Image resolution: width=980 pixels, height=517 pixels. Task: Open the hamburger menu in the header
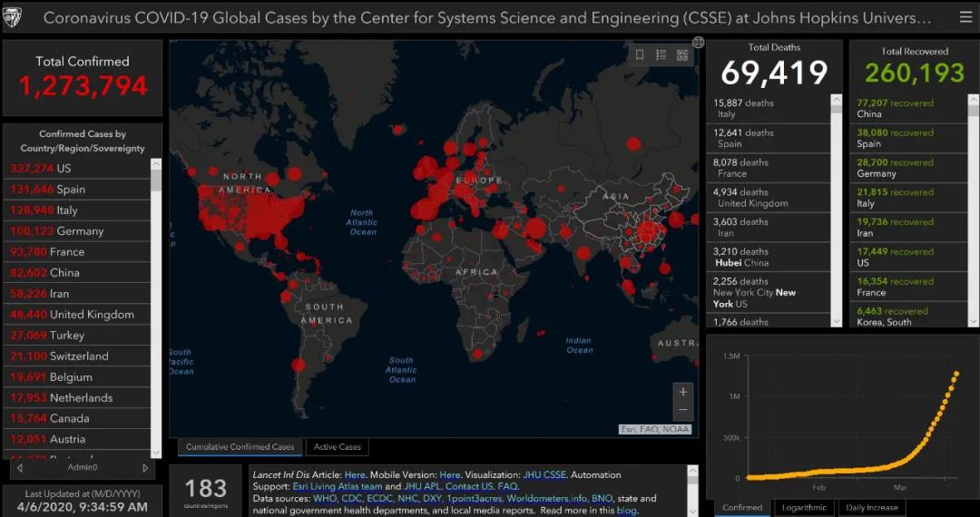(x=965, y=17)
